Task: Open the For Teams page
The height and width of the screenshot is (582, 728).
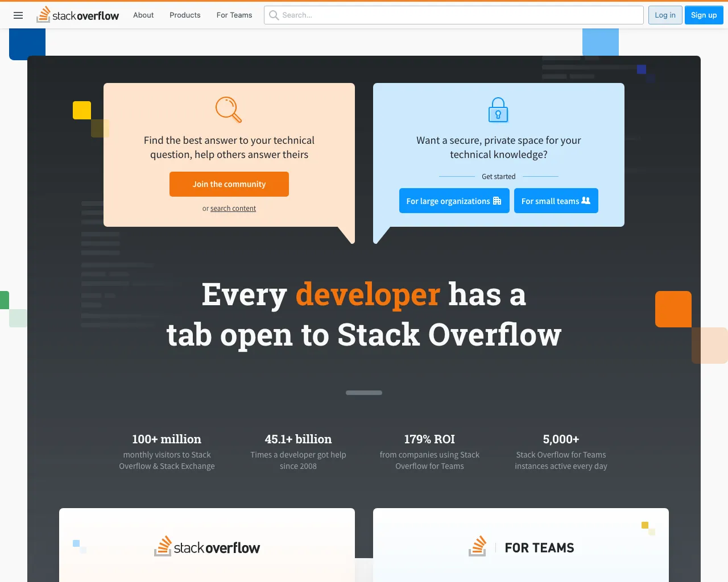Action: click(234, 15)
